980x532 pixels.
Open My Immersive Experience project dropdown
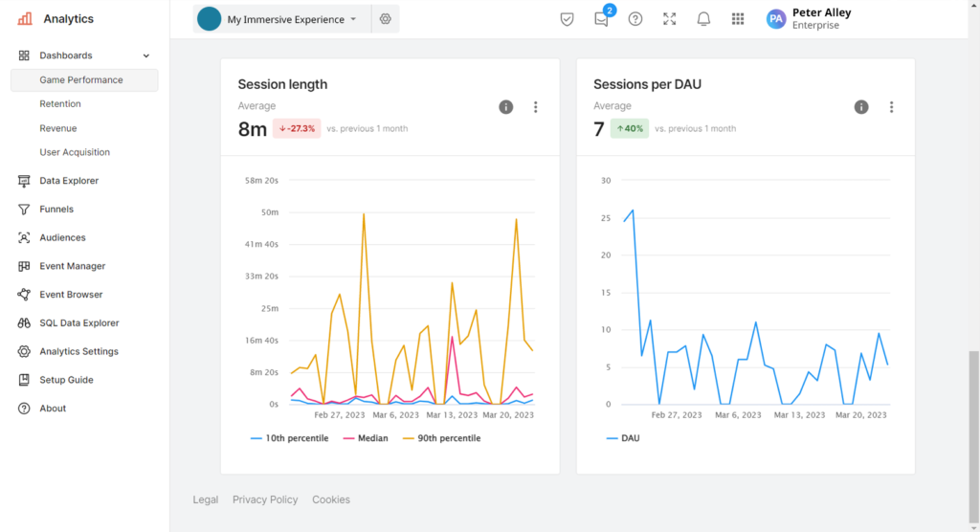282,19
